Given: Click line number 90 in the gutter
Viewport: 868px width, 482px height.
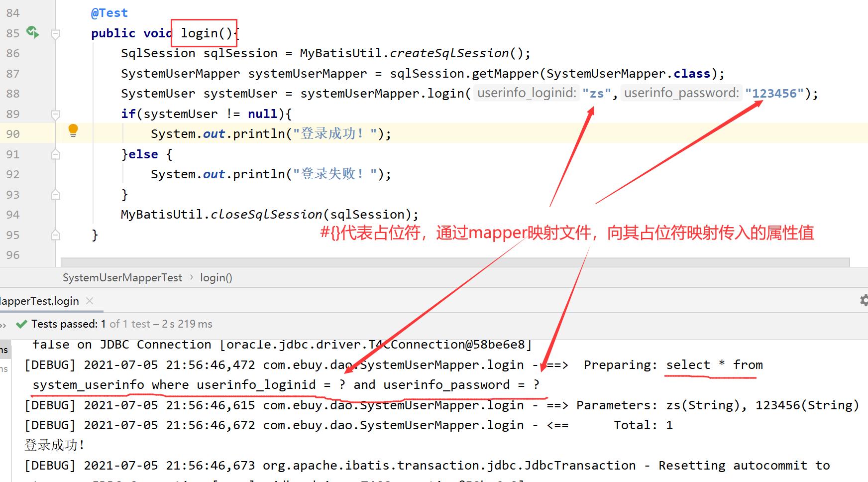Looking at the screenshot, I should click(x=13, y=134).
